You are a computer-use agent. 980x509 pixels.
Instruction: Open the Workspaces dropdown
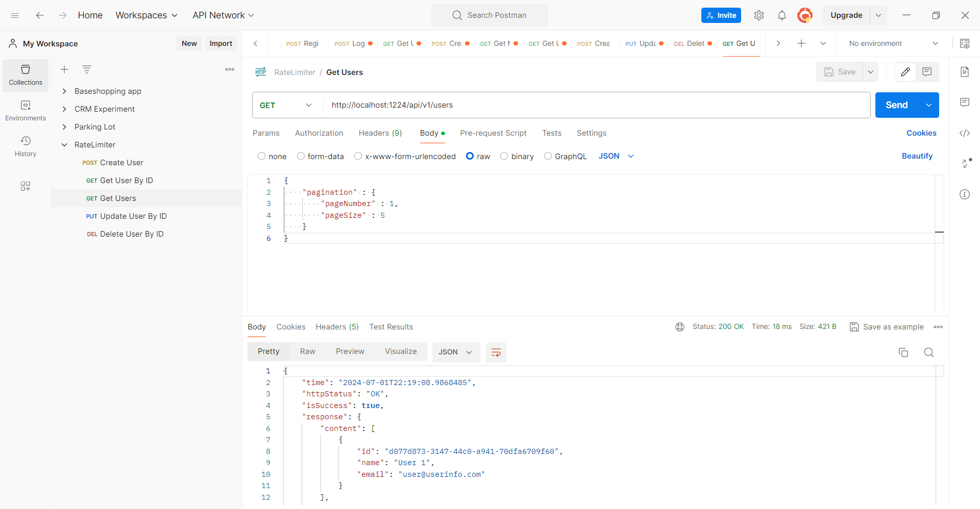pos(146,15)
